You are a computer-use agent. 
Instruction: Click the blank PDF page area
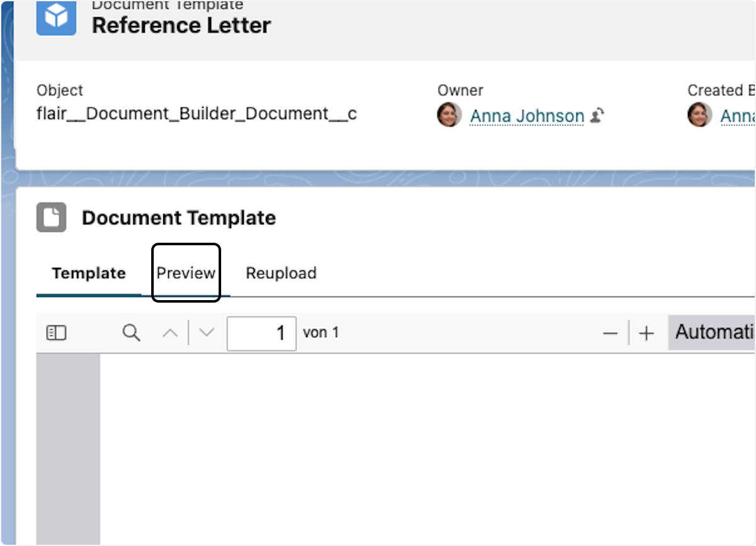tap(422, 448)
